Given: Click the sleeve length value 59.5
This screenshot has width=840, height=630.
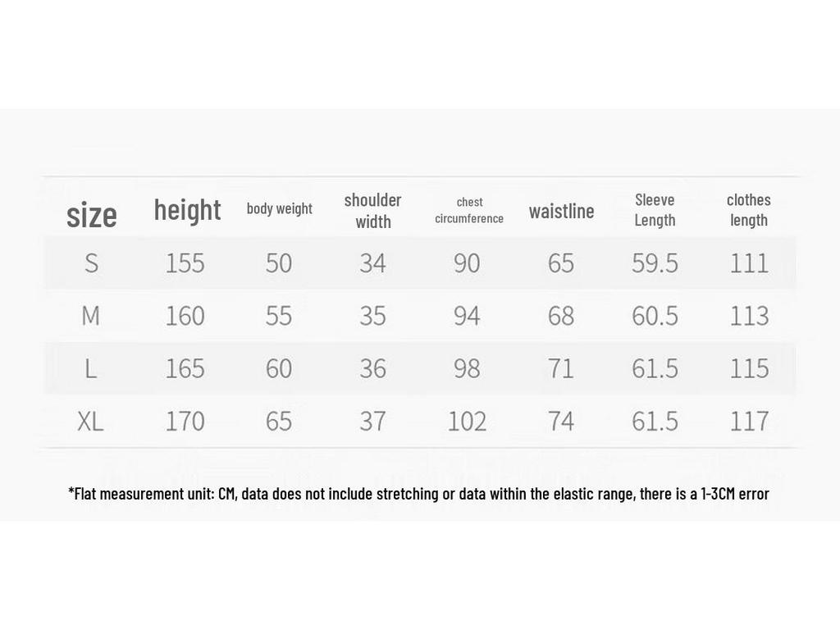Looking at the screenshot, I should point(655,263).
